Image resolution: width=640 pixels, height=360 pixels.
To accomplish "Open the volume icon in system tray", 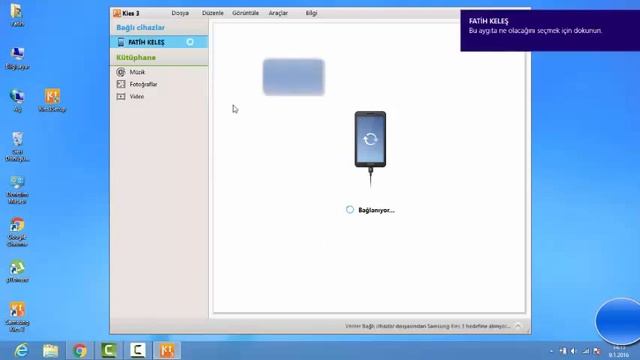I will pyautogui.click(x=574, y=351).
